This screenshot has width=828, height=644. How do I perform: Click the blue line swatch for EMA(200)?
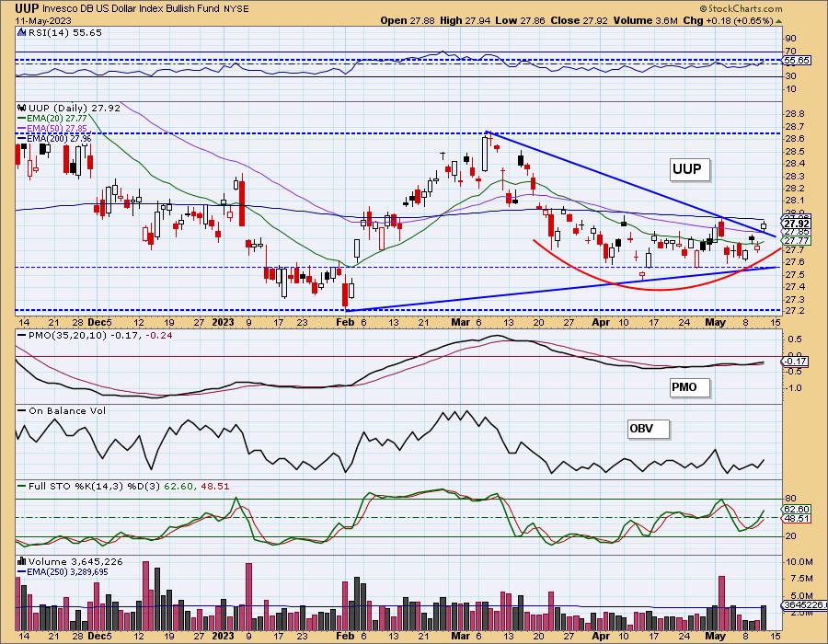pos(22,138)
